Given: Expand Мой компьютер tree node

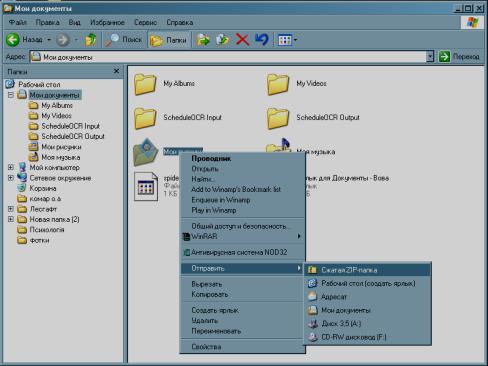Looking at the screenshot, I should (11, 167).
